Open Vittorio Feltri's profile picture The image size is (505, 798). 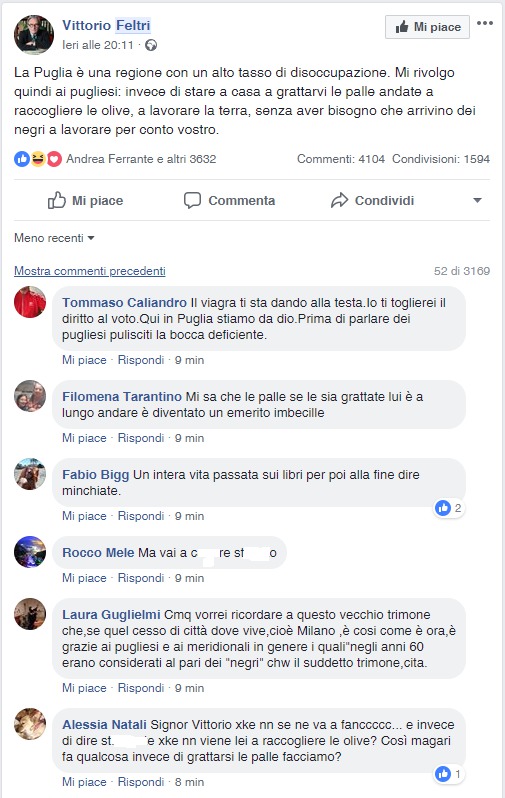click(x=34, y=35)
